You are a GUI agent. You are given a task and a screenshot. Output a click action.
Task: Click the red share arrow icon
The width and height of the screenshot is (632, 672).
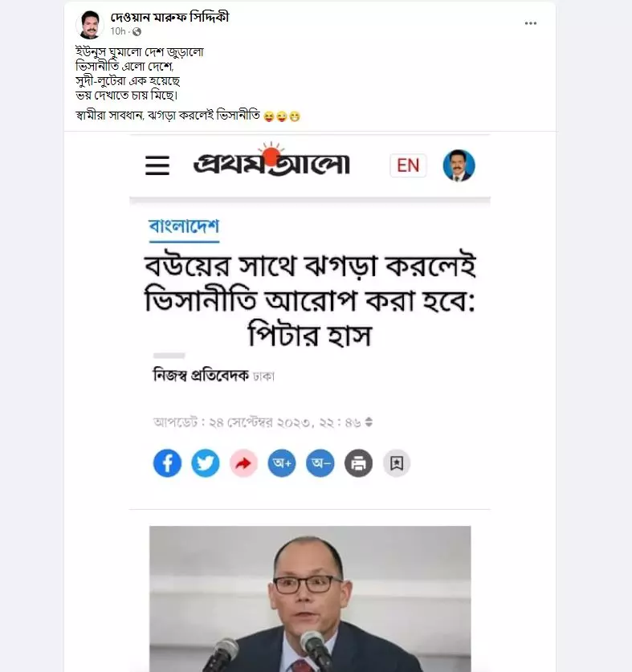coord(243,463)
